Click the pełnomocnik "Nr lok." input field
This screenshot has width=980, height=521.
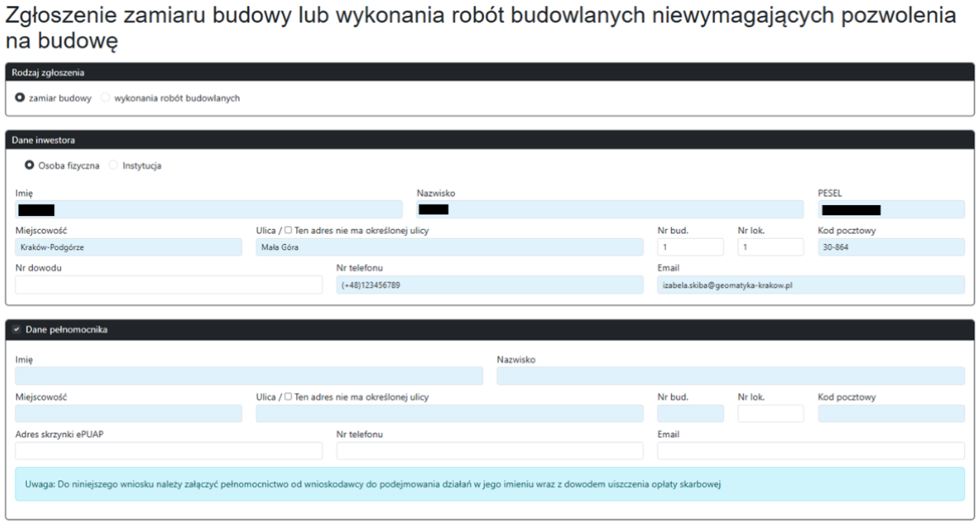(x=771, y=413)
